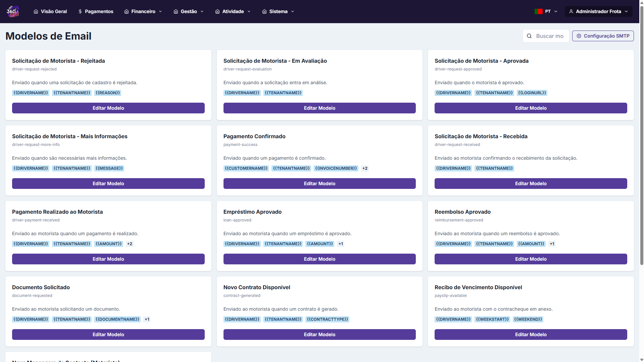Edit the Reembolso Aprovado template
This screenshot has height=362, width=644.
pos(531,259)
